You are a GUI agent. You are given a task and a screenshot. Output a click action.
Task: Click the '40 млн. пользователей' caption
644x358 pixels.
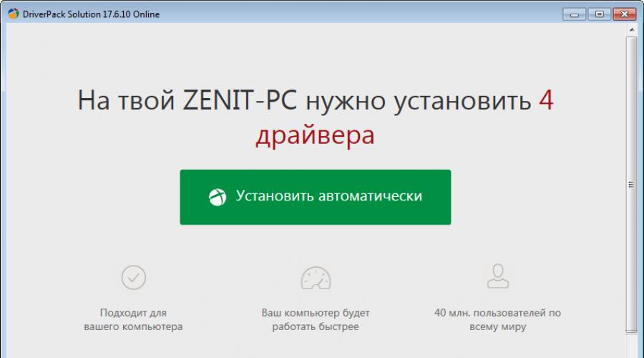tap(497, 320)
